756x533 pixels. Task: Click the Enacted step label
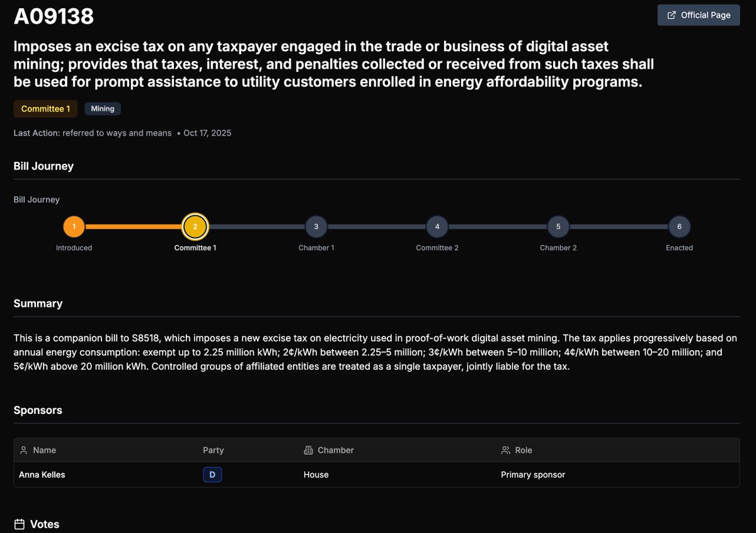click(x=679, y=248)
